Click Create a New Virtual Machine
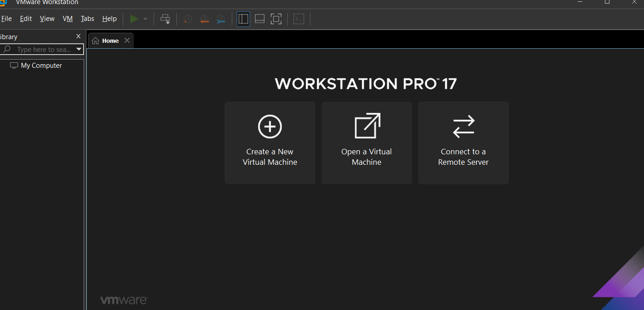 click(270, 142)
